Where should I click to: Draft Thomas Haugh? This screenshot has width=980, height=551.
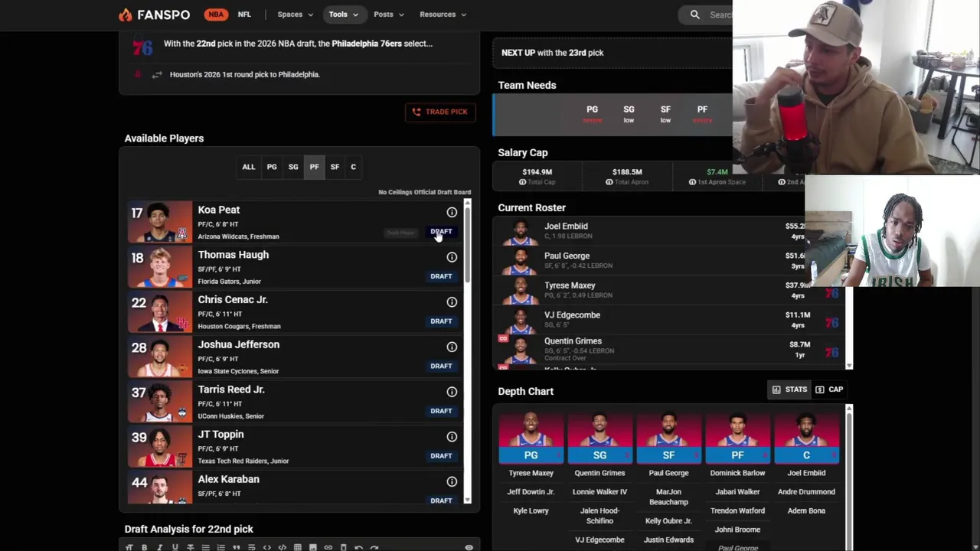(x=441, y=276)
